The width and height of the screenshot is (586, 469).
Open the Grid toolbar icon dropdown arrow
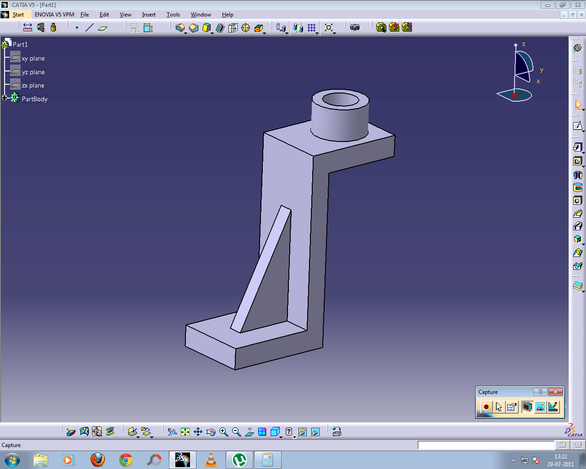tap(317, 33)
